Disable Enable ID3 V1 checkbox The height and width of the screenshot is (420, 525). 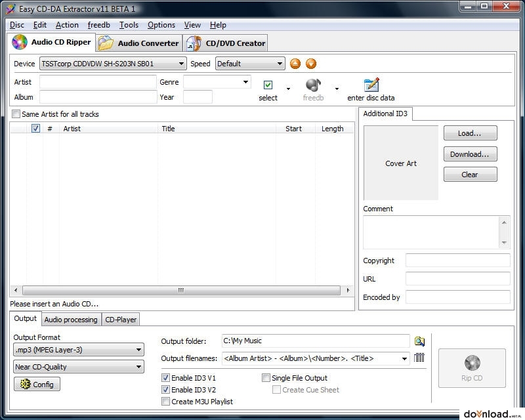pos(165,378)
